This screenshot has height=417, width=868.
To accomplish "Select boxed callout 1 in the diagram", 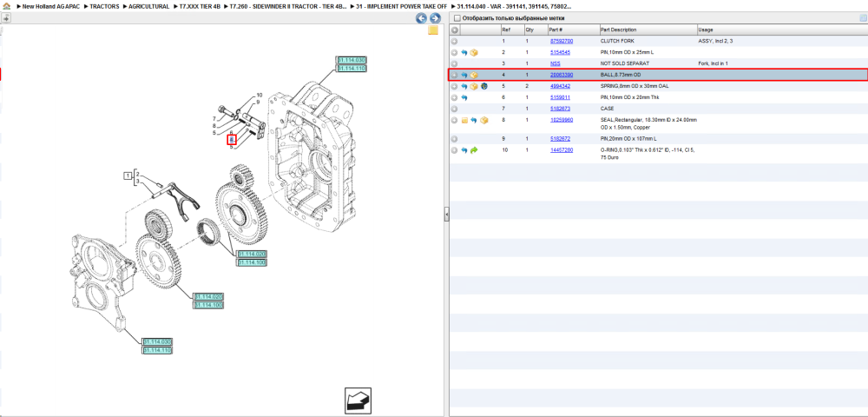I will (128, 176).
